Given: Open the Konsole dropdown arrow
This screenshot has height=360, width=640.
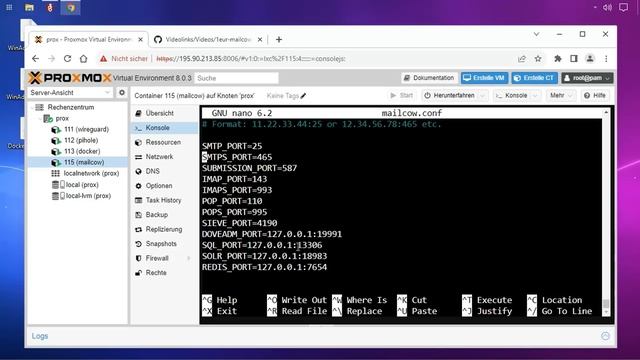Looking at the screenshot, I should (536, 96).
